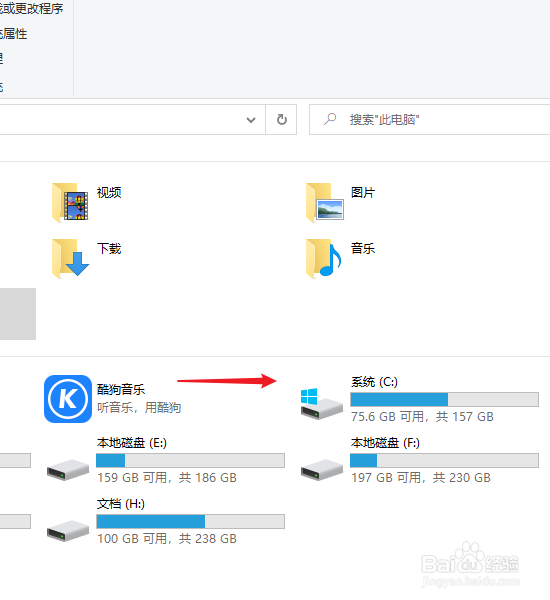Open the 下载 downloads folder icon
The height and width of the screenshot is (600, 550).
pos(70,258)
